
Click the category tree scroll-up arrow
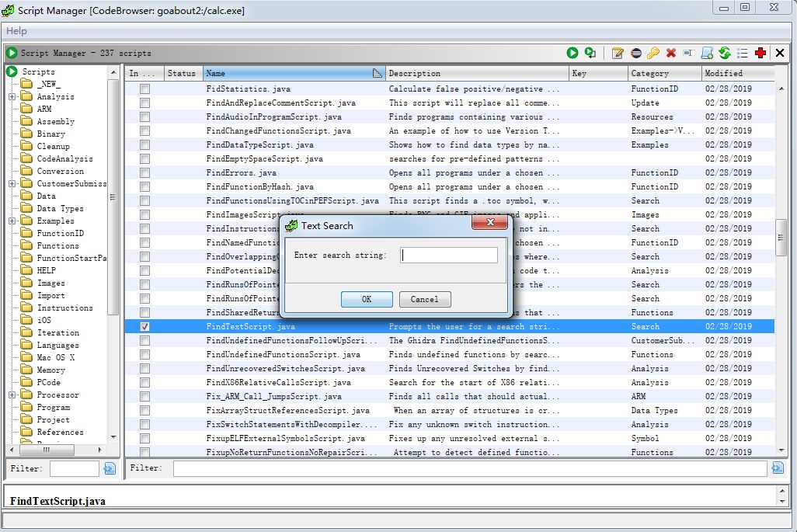tap(113, 73)
